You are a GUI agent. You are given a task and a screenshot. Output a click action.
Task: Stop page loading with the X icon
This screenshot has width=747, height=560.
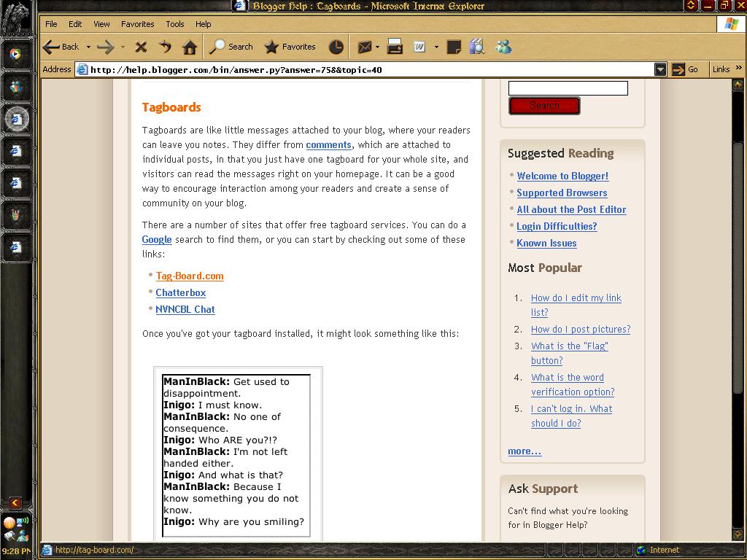coord(141,47)
